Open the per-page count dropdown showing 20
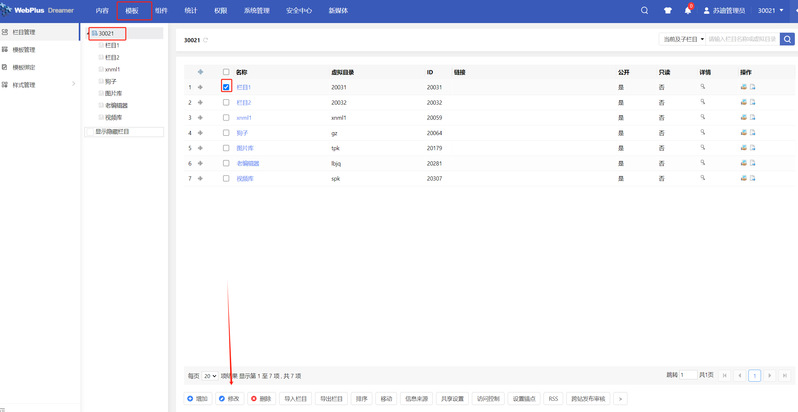 tap(210, 376)
